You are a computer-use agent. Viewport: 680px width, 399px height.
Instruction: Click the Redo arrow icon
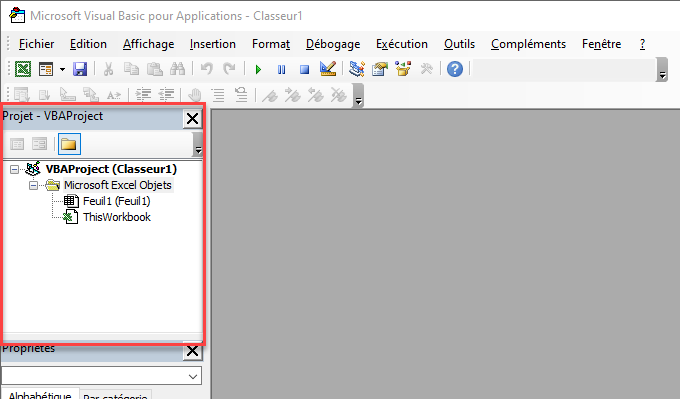click(x=229, y=69)
